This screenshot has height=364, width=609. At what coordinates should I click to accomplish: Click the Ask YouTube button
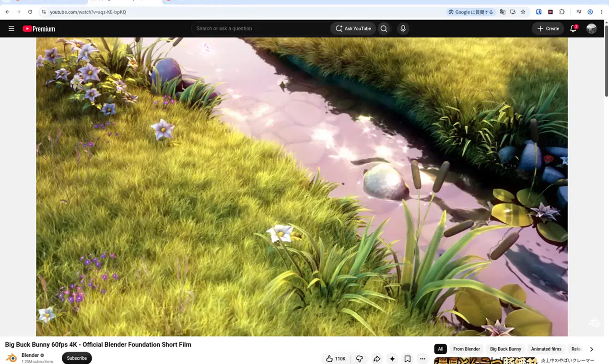pos(353,29)
